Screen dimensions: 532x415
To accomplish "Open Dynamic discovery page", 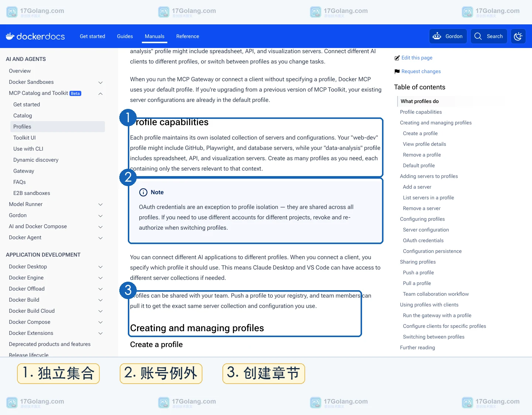I will (36, 160).
